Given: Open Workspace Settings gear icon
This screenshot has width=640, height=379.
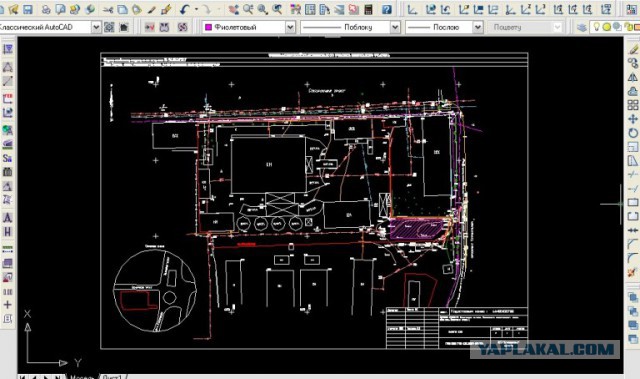Looking at the screenshot, I should (109, 27).
